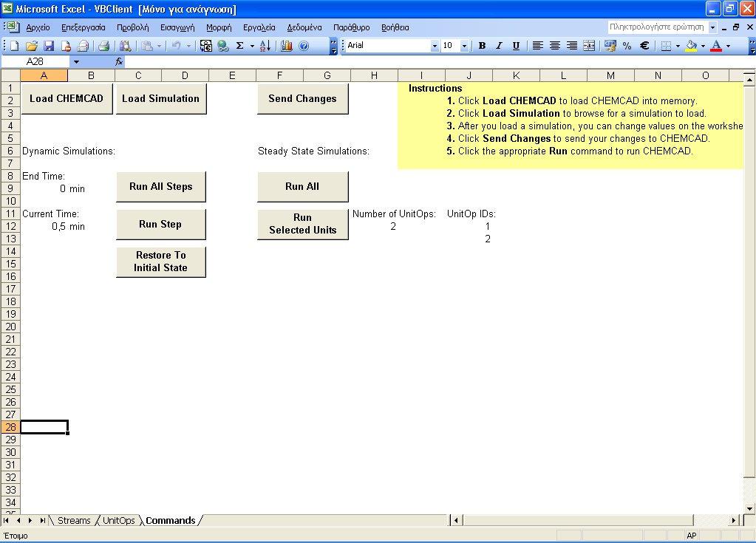Select the row 20 header
Image resolution: width=756 pixels, height=543 pixels.
tap(10, 327)
